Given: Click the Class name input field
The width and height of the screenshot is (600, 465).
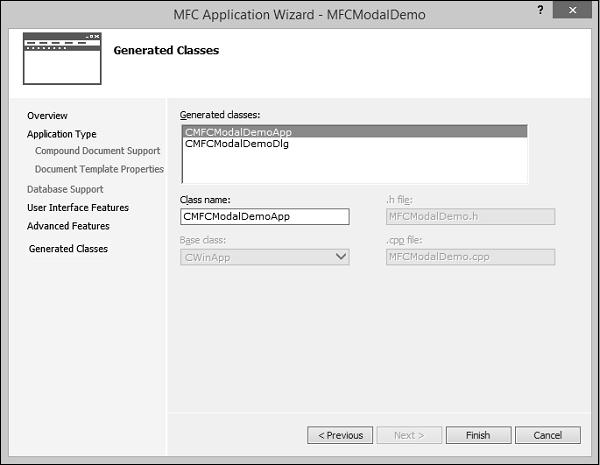Looking at the screenshot, I should [265, 217].
